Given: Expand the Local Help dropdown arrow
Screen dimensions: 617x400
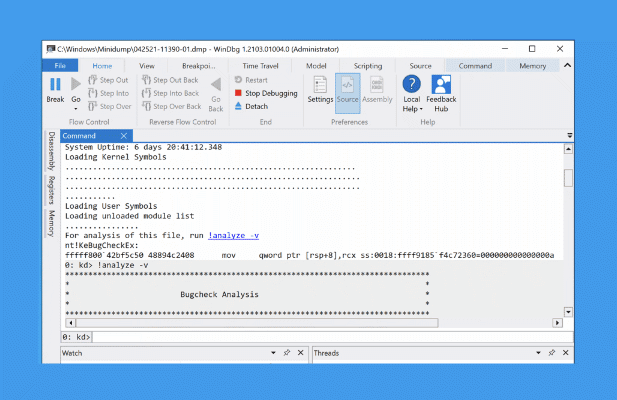Looking at the screenshot, I should click(421, 109).
